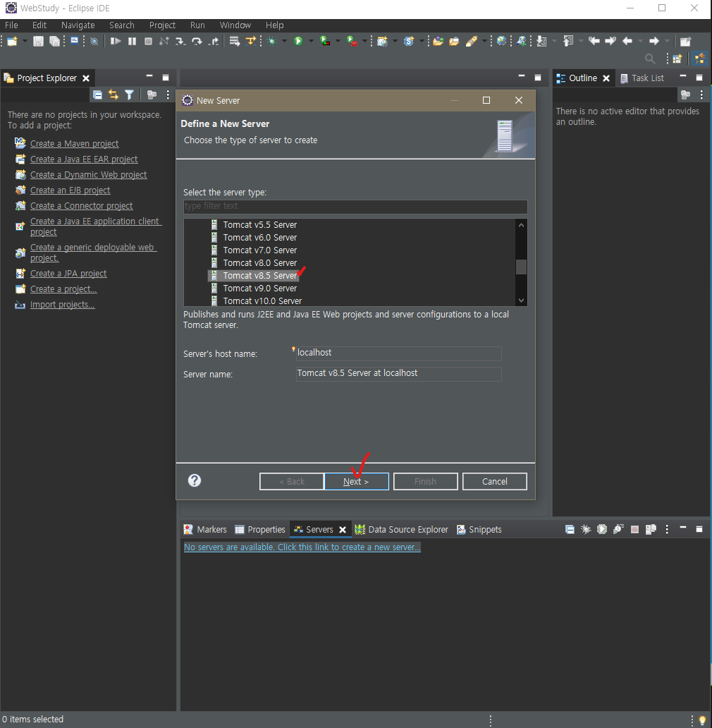This screenshot has width=712, height=728.
Task: Click 'Create a Dynamic Web project' link
Action: point(88,174)
